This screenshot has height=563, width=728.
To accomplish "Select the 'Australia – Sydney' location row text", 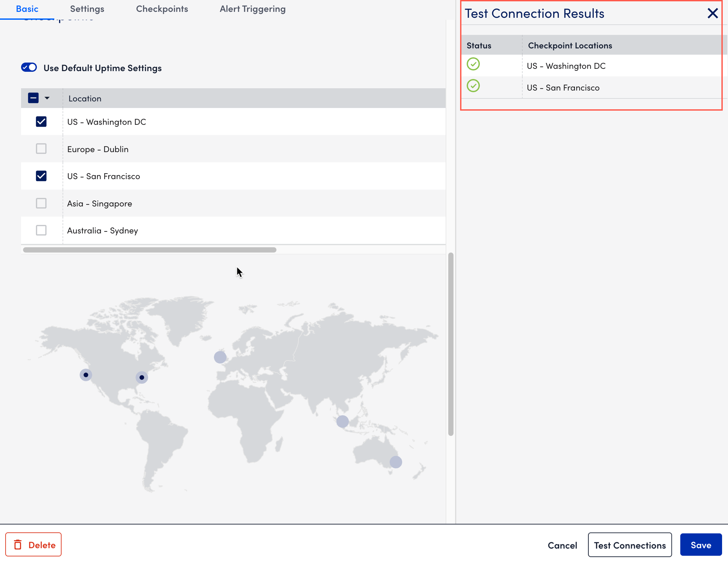I will pos(103,230).
